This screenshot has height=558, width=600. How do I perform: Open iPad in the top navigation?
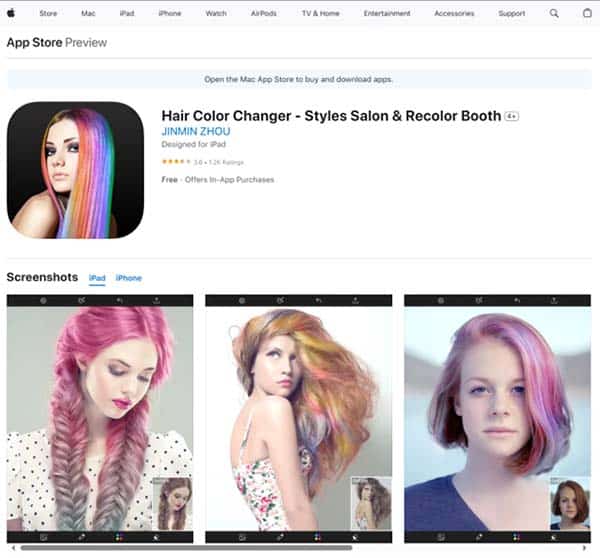pos(127,13)
